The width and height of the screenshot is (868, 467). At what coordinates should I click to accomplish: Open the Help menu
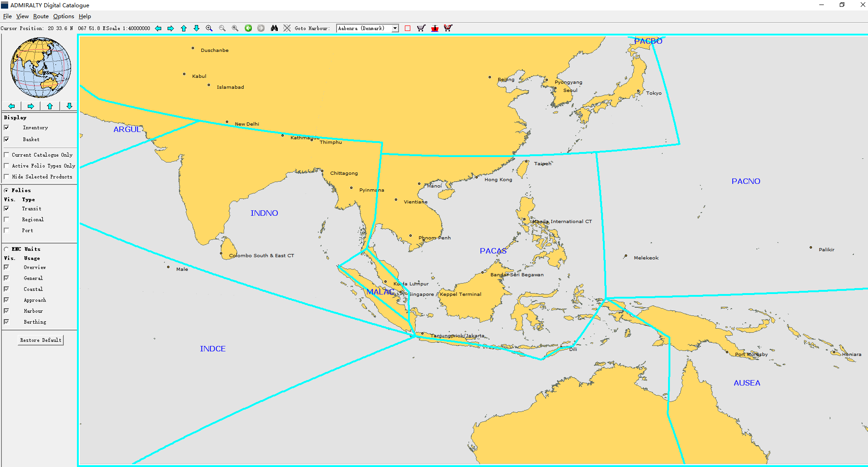[85, 16]
